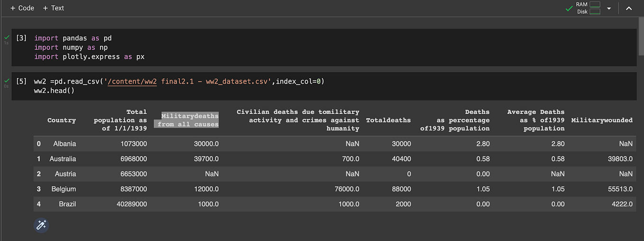
Task: Click the Country column header
Action: (62, 120)
